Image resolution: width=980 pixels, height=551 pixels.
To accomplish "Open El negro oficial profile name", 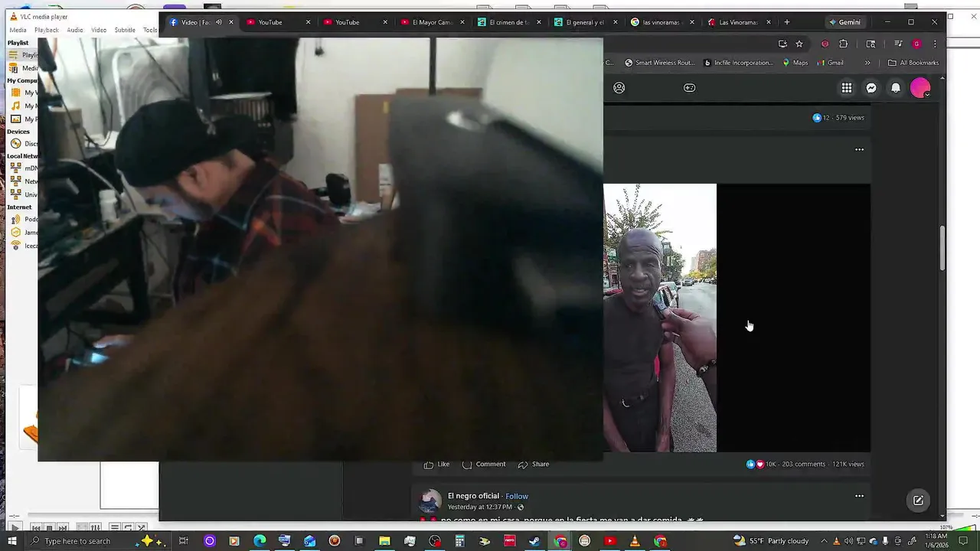I will tap(473, 496).
